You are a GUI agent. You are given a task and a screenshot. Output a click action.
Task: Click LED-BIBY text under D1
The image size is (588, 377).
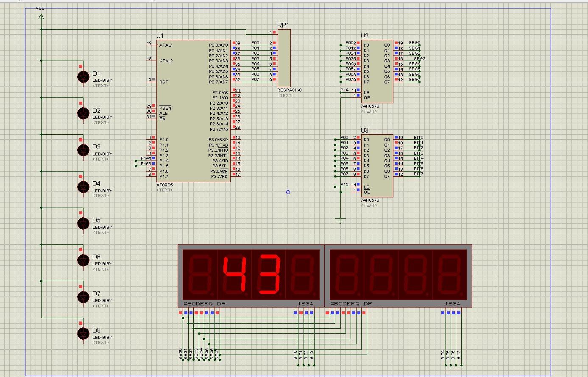(x=103, y=80)
